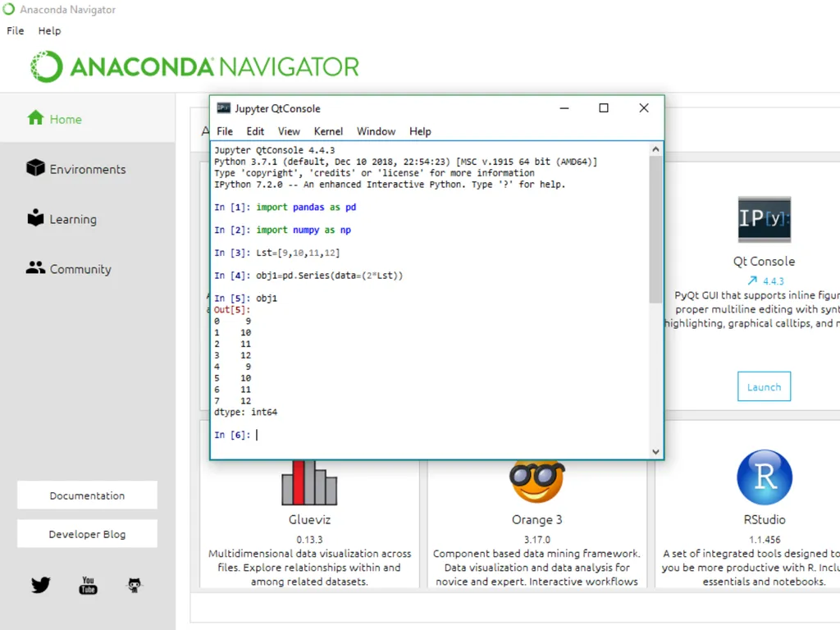Open Kernel menu in QtConsole
The image size is (840, 630).
coord(328,131)
